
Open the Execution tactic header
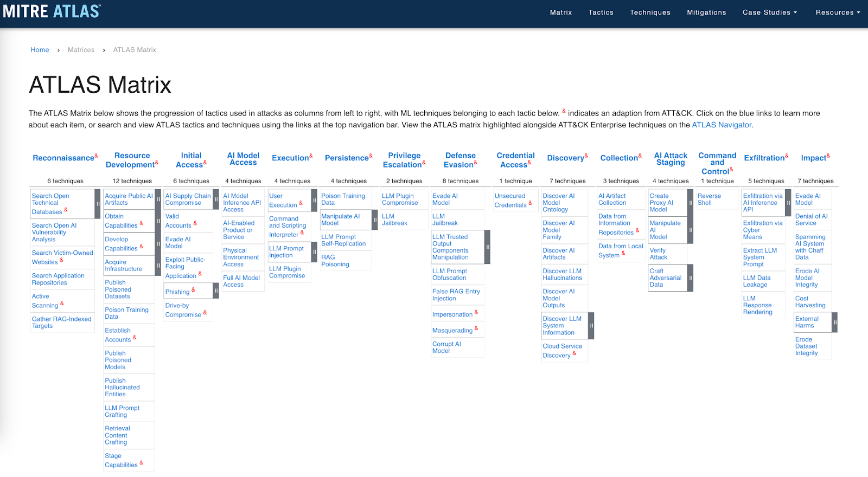coord(290,158)
